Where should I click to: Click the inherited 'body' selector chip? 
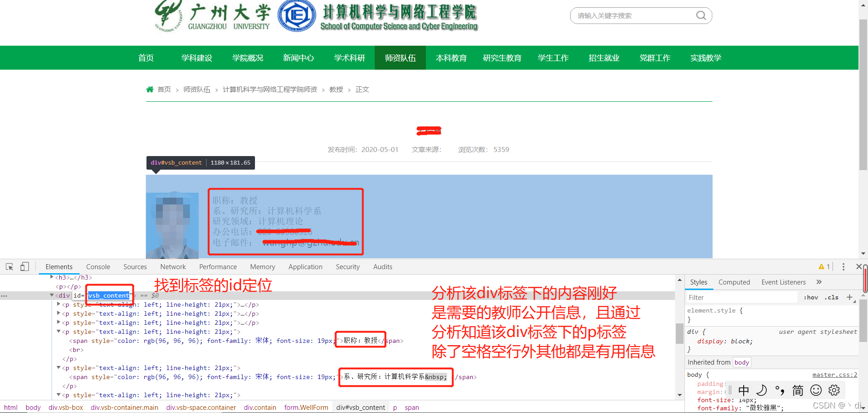[742, 362]
